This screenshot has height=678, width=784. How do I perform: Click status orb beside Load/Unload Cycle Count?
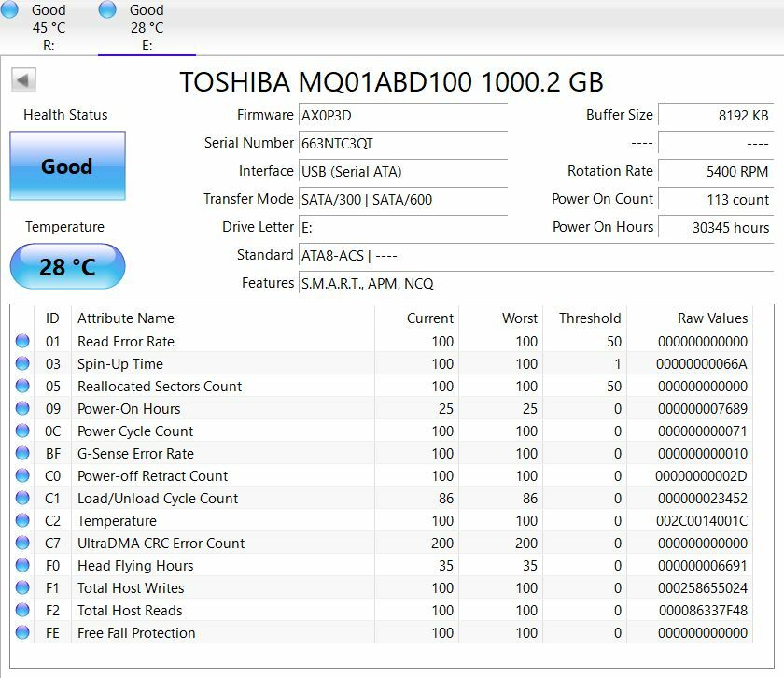pyautogui.click(x=22, y=499)
